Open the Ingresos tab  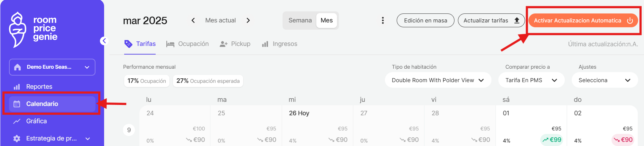tap(279, 44)
